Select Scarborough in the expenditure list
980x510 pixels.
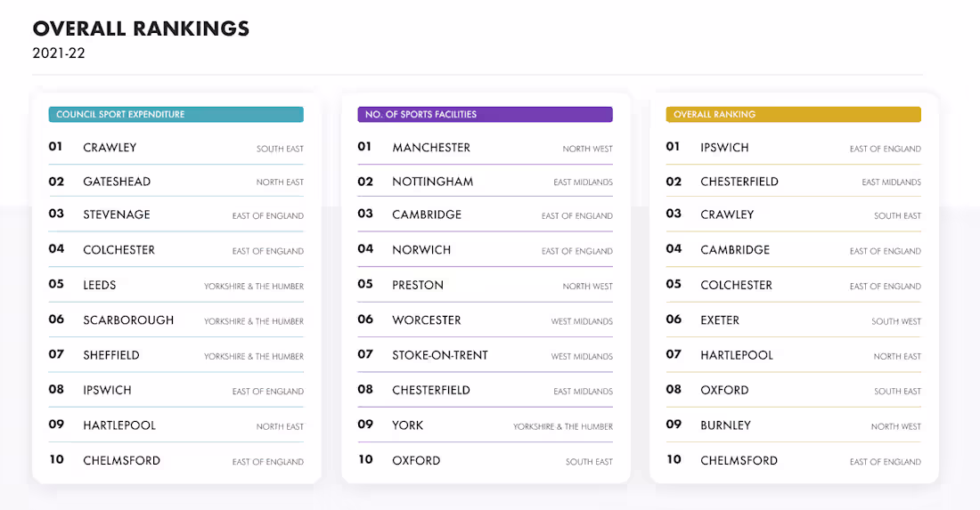point(128,320)
